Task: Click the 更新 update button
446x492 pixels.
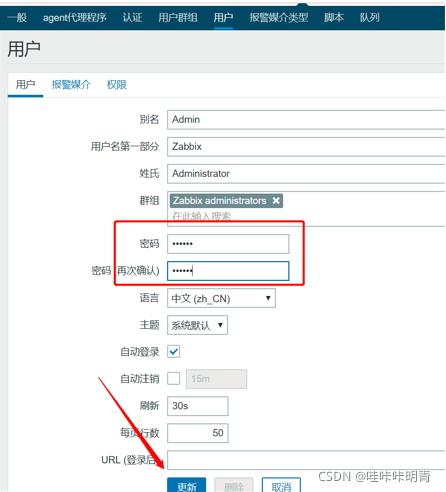Action: tap(187, 485)
